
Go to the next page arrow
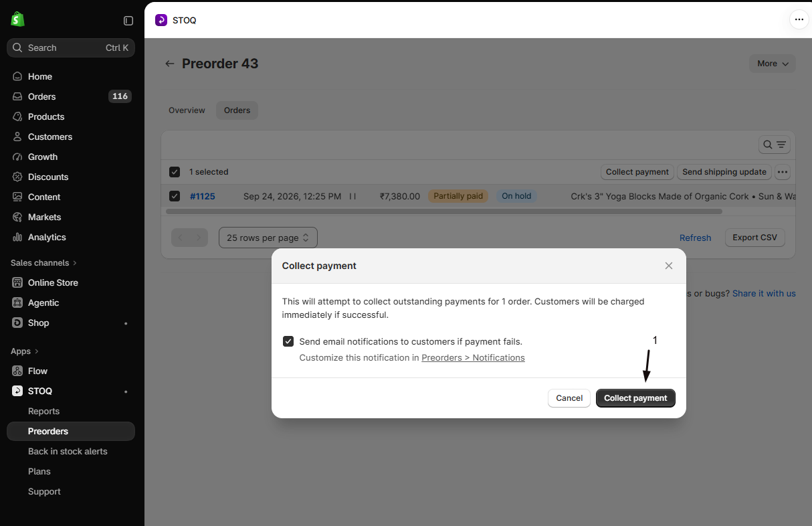(x=198, y=238)
